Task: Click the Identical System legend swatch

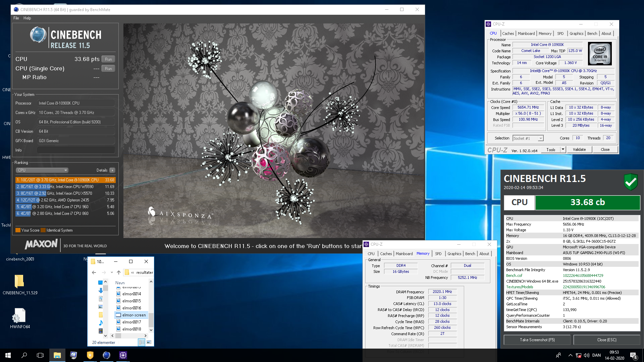Action: (43, 230)
